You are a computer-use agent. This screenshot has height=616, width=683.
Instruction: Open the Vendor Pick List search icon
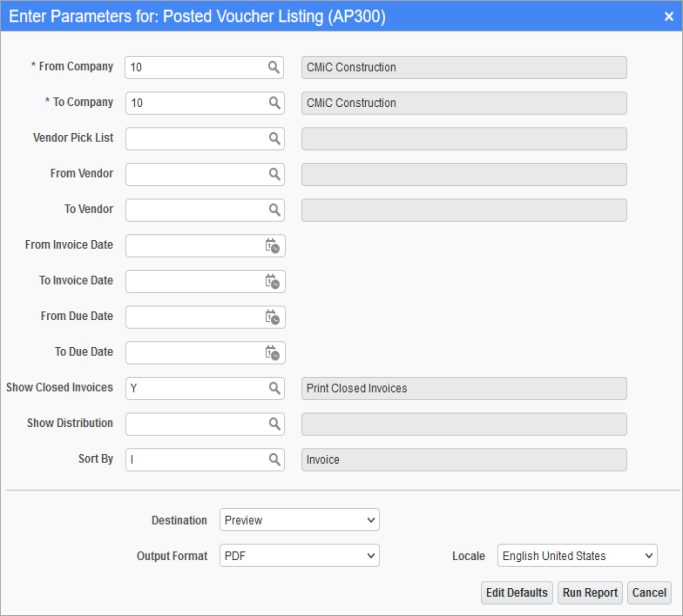(274, 139)
